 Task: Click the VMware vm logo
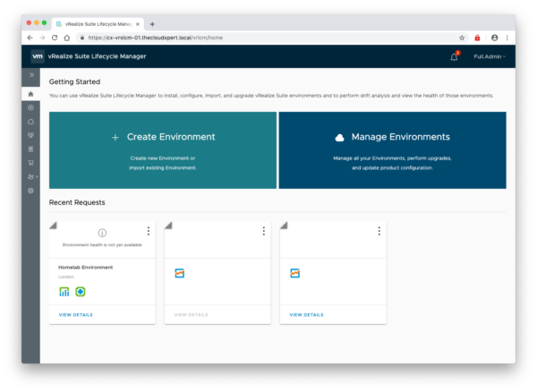pos(37,56)
